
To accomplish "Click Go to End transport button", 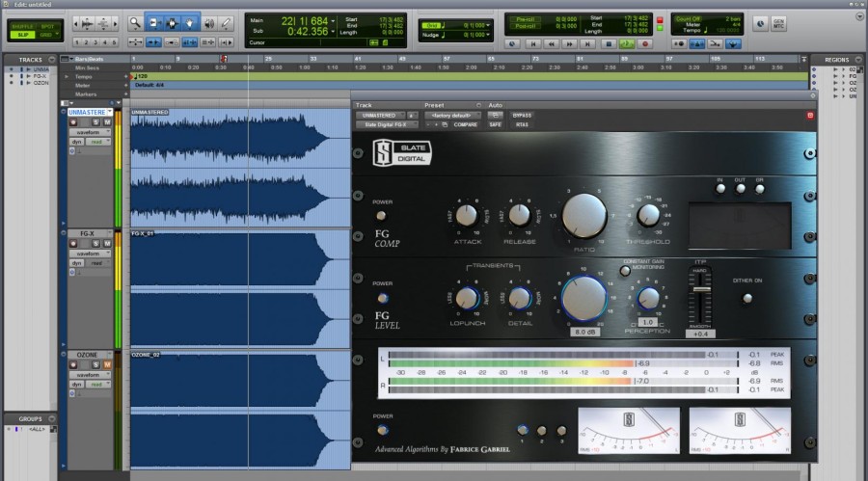I will (x=587, y=43).
